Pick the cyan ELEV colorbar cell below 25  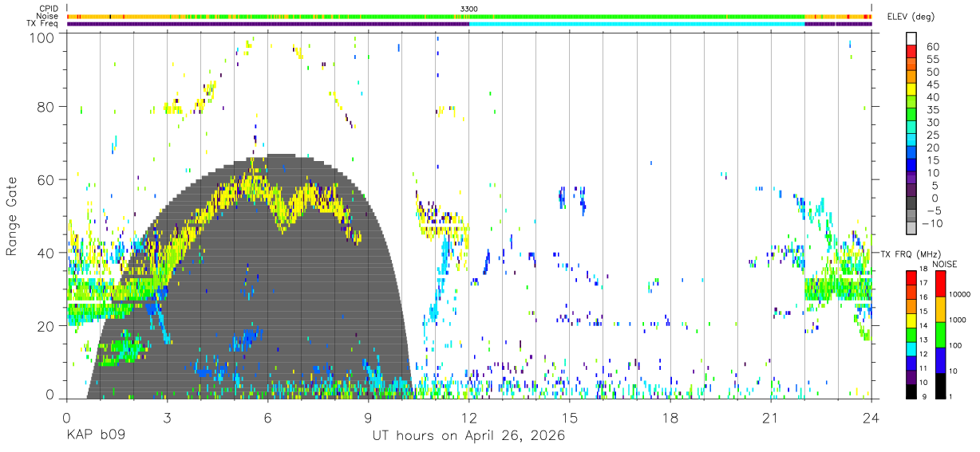[x=911, y=140]
